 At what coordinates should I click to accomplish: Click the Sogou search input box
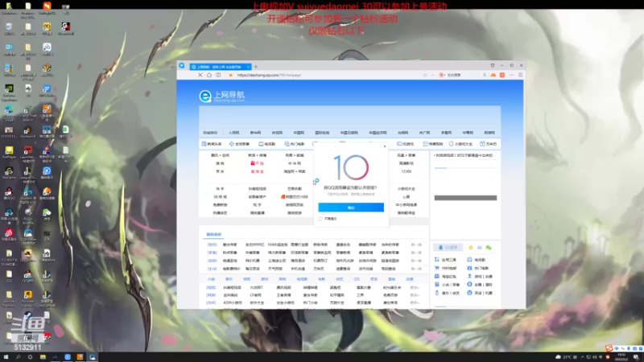pyautogui.click(x=463, y=75)
